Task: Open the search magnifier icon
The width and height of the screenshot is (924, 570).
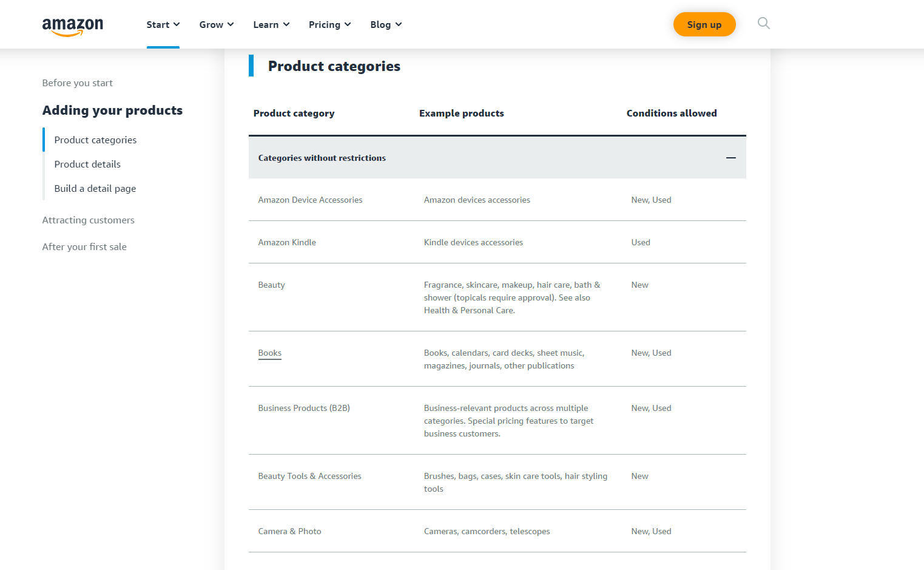Action: pyautogui.click(x=763, y=24)
